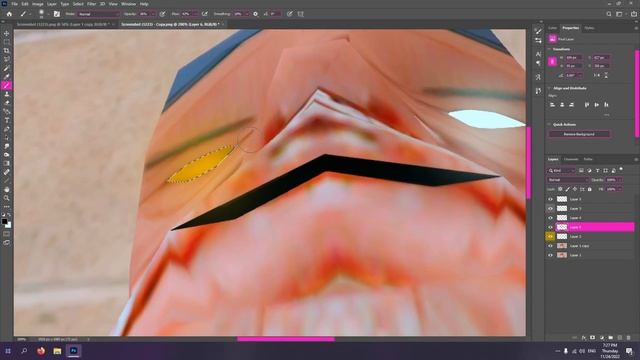The height and width of the screenshot is (360, 640).
Task: Open the Filter menu
Action: [91, 4]
